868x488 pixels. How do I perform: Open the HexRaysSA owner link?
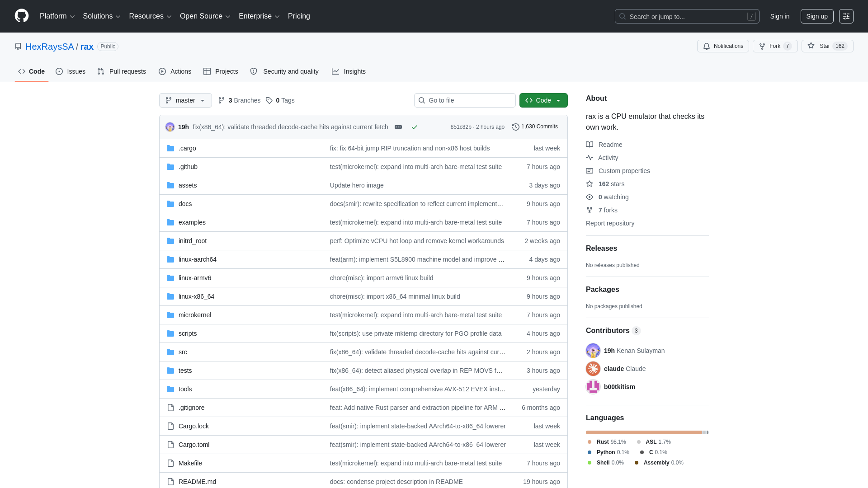pyautogui.click(x=49, y=47)
